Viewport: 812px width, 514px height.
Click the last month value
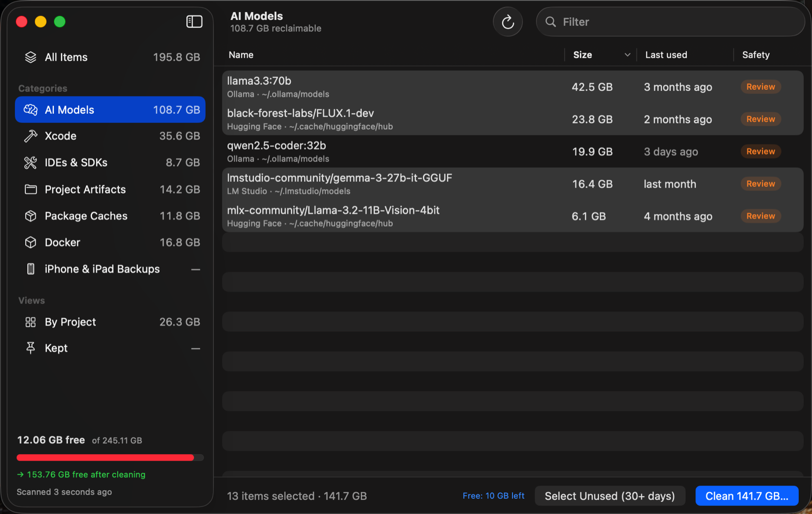(670, 184)
